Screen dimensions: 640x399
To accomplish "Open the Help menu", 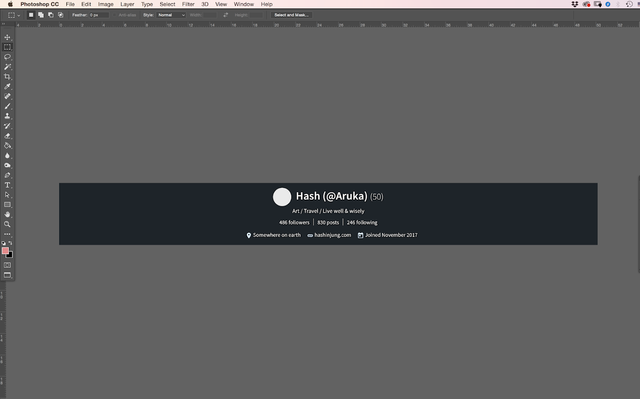I will pos(267,4).
